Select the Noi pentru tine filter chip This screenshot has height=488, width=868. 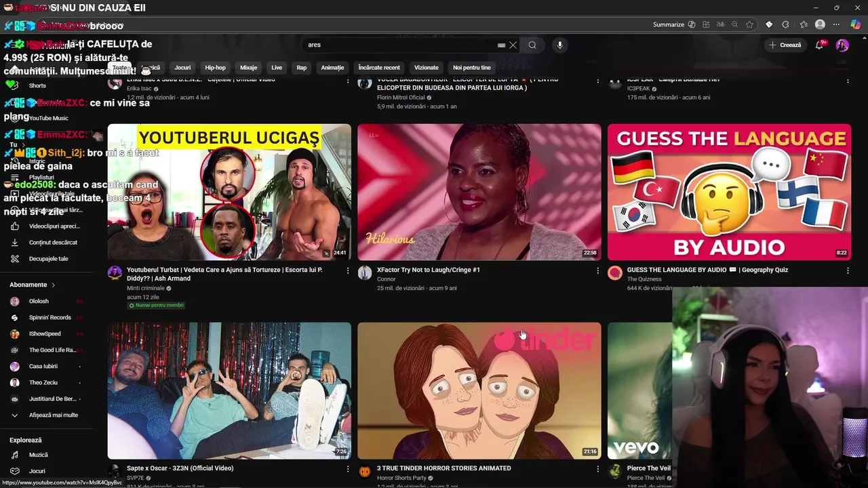472,68
